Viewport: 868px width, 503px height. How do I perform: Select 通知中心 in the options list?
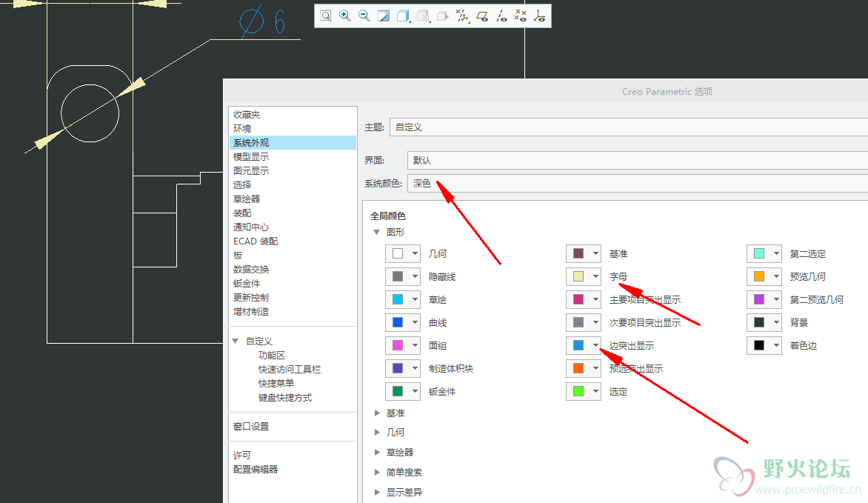point(251,227)
